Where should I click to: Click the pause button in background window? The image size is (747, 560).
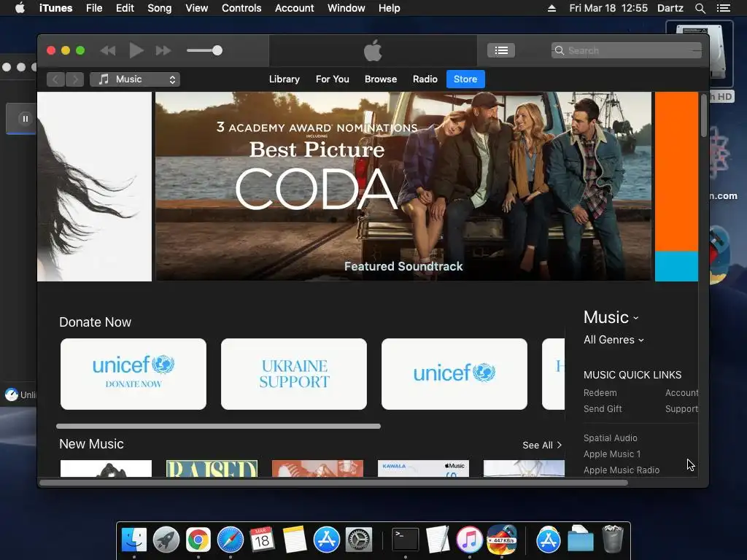(x=25, y=119)
